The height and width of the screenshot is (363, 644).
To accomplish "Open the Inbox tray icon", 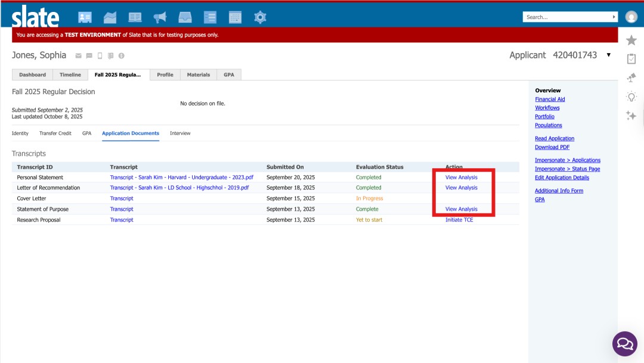I will [x=185, y=17].
